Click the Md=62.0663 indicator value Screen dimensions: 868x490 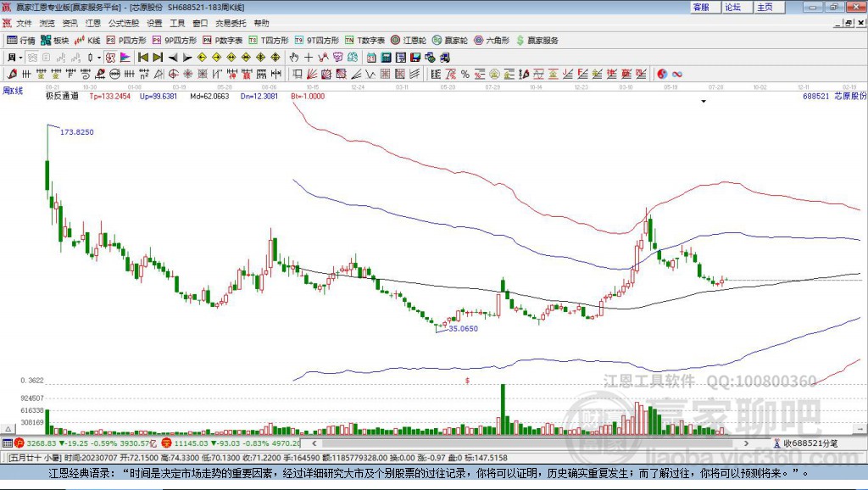(209, 96)
